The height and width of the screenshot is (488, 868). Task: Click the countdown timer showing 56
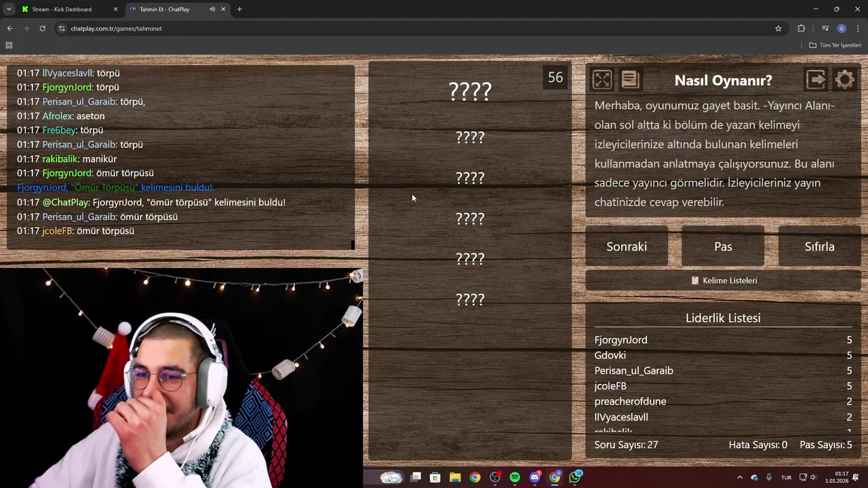pos(555,77)
